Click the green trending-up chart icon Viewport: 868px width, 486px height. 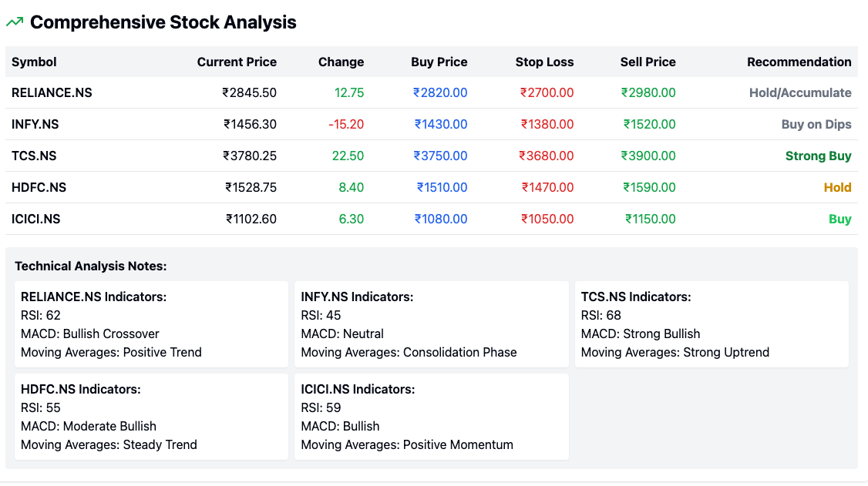tap(15, 22)
